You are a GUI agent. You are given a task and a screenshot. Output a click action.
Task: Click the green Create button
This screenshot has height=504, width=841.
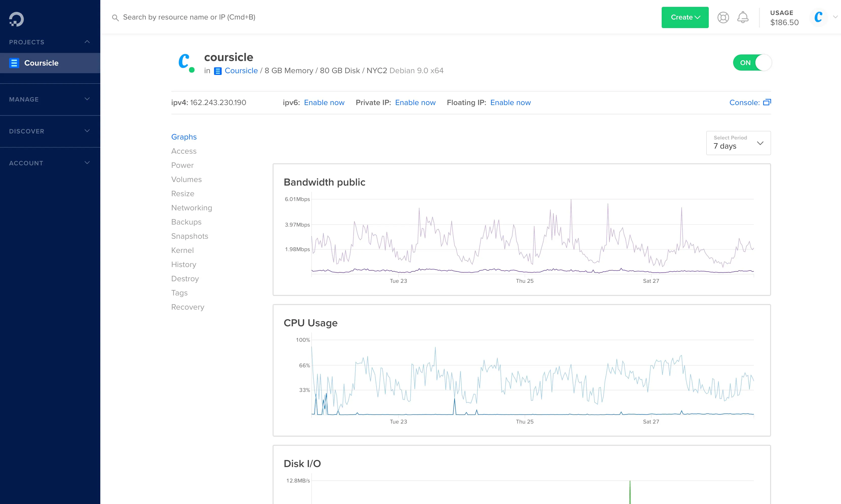click(685, 17)
